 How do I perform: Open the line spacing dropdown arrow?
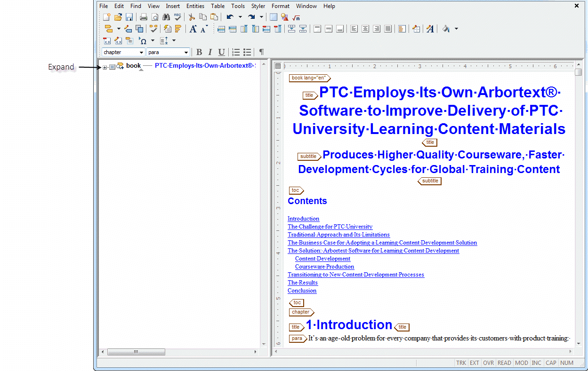coord(174,41)
